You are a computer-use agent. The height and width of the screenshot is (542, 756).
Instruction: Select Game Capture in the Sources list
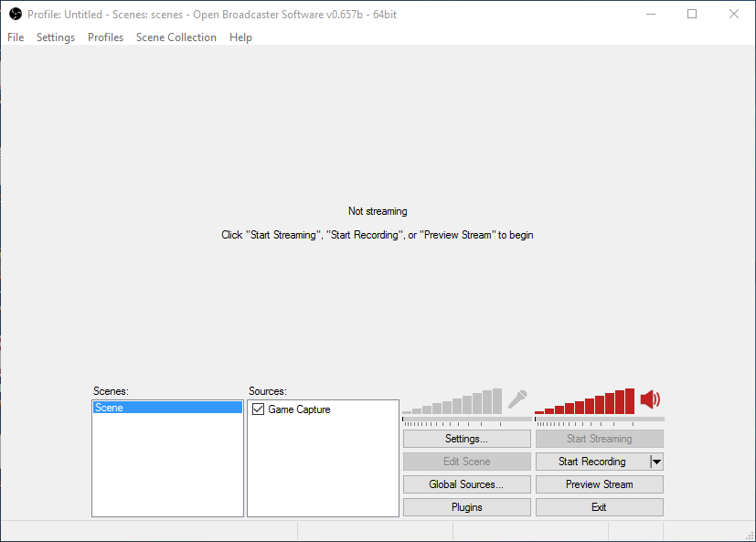(x=299, y=409)
